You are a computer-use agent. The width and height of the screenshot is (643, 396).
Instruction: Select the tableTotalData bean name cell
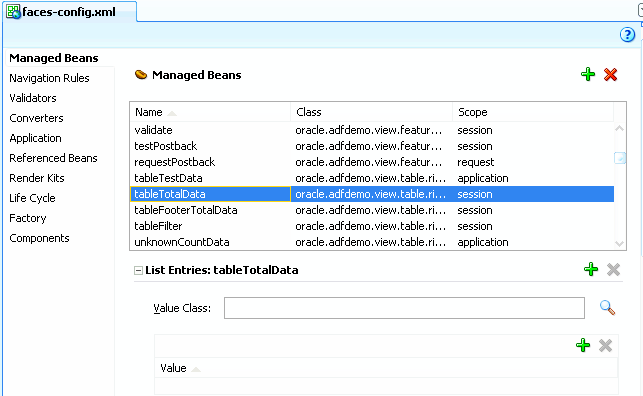[x=210, y=194]
